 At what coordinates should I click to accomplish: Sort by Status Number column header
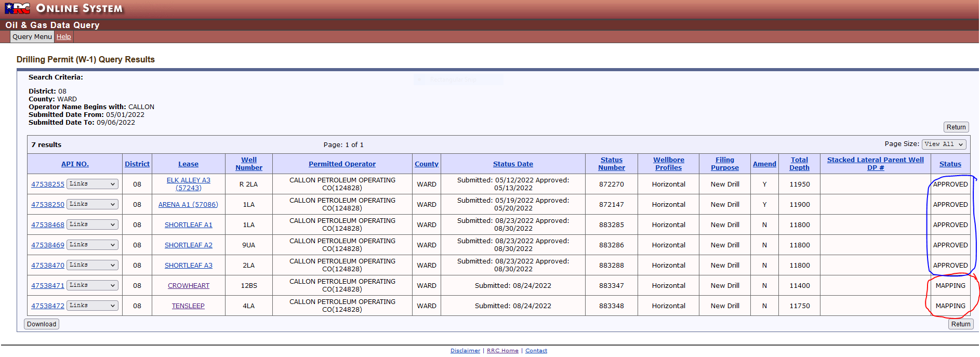(x=612, y=164)
